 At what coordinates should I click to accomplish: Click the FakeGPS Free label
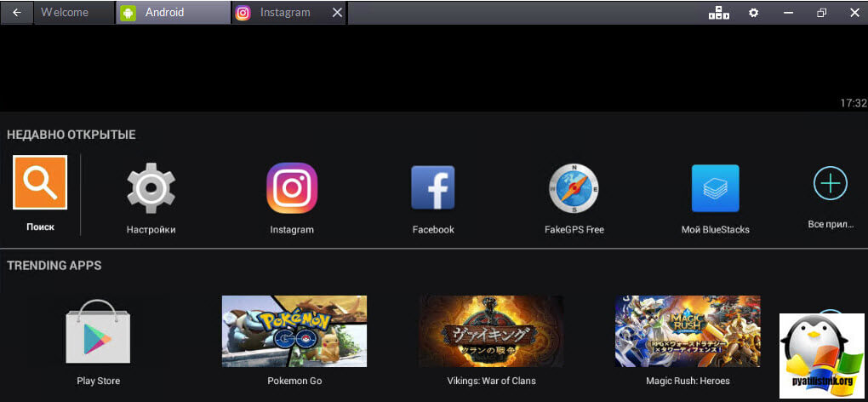click(x=574, y=229)
